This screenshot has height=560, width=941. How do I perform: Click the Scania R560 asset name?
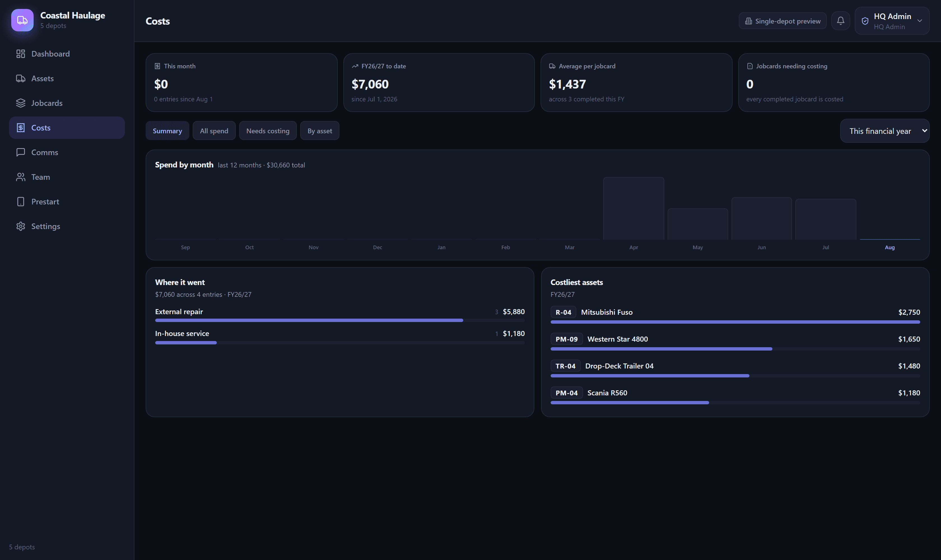[x=607, y=393]
